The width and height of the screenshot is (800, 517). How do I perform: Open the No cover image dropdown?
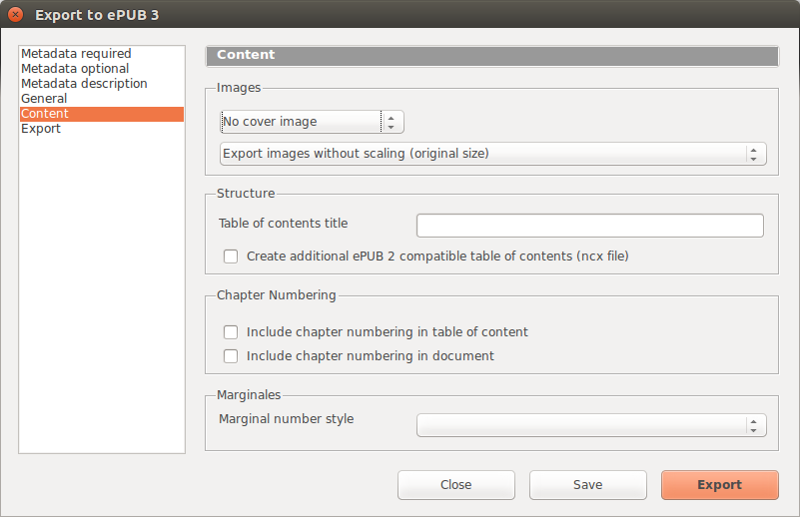(300, 122)
